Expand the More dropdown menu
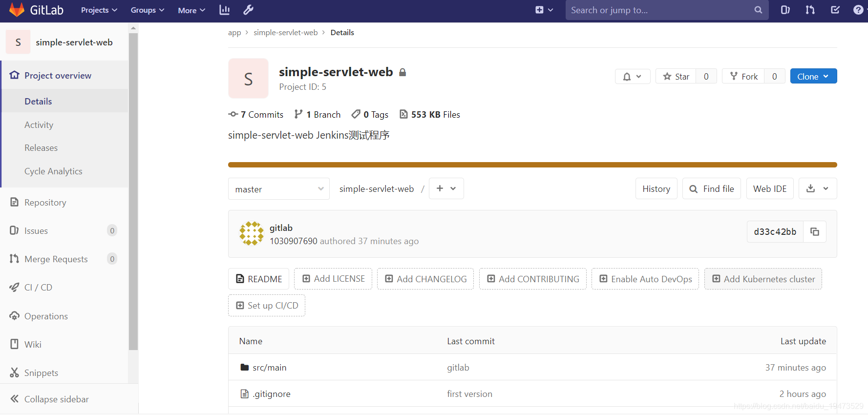 (x=191, y=10)
